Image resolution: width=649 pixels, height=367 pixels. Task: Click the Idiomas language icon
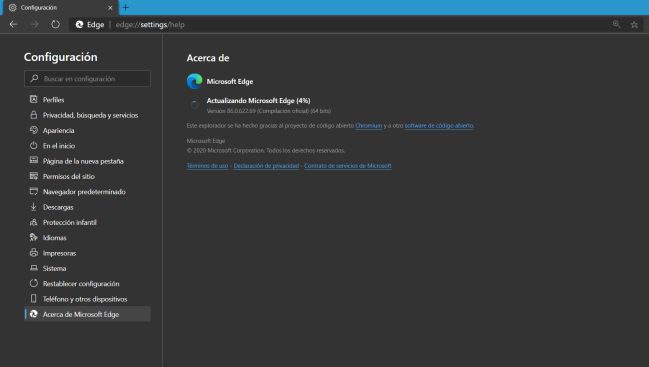coord(34,237)
